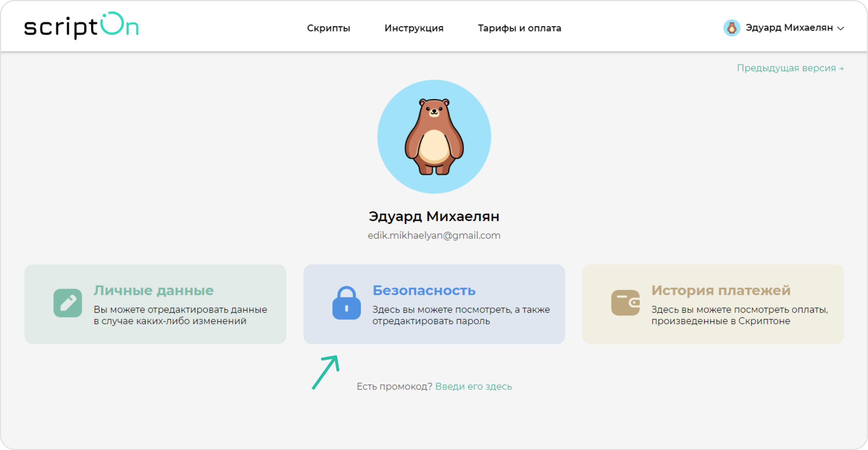Screen dimensions: 868x450
Task: Click the large bear profile picture
Action: (x=434, y=137)
